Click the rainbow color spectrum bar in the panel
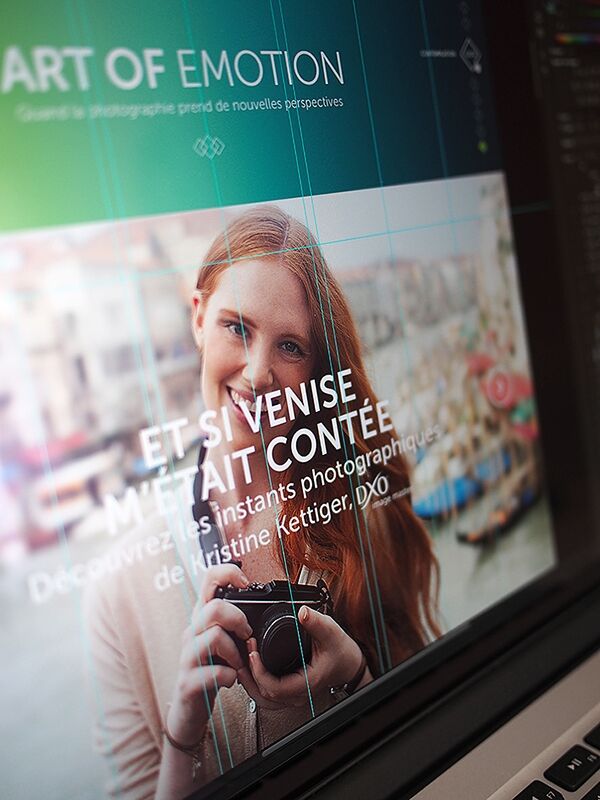The image size is (600, 800). point(576,39)
